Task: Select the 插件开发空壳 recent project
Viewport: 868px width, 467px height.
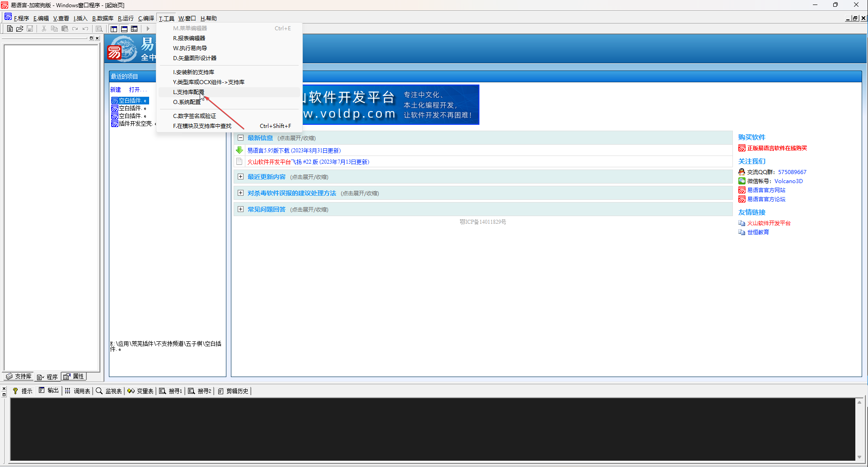Action: [133, 123]
